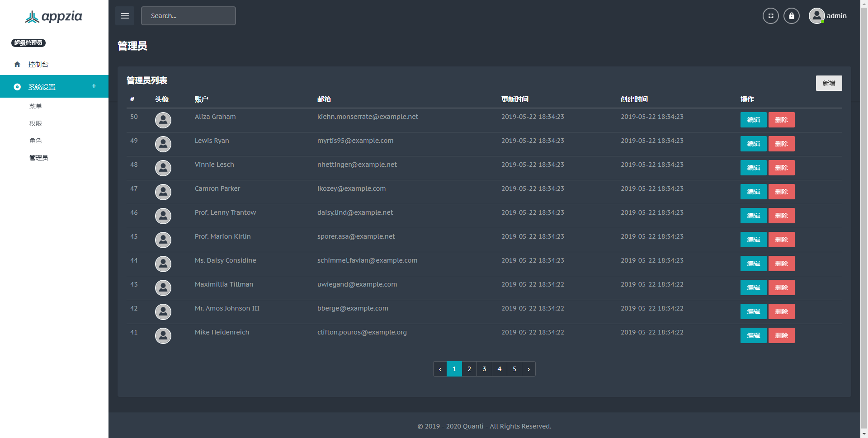Click Camron Parker's avatar
The image size is (868, 438).
click(163, 192)
